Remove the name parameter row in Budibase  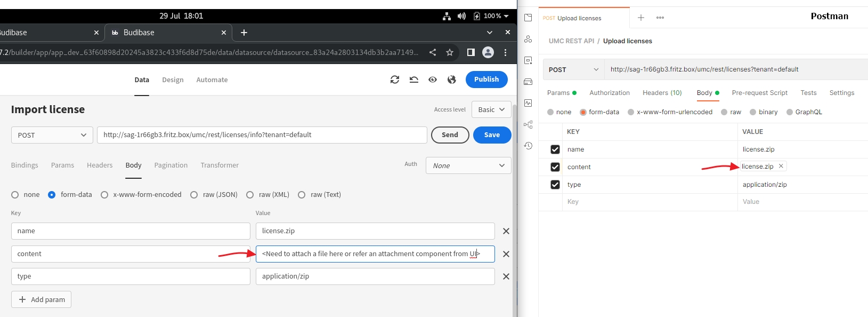click(x=506, y=231)
